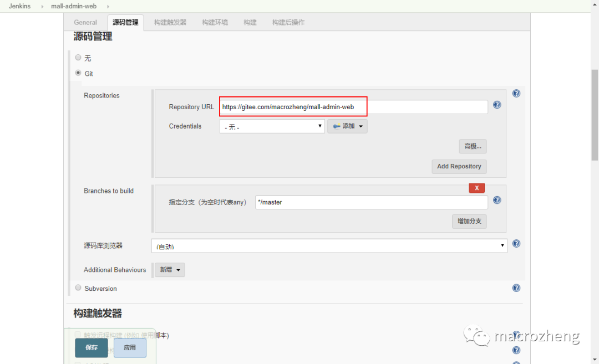Enable 触发远程构建 checkbox
The height and width of the screenshot is (364, 599).
pyautogui.click(x=78, y=335)
